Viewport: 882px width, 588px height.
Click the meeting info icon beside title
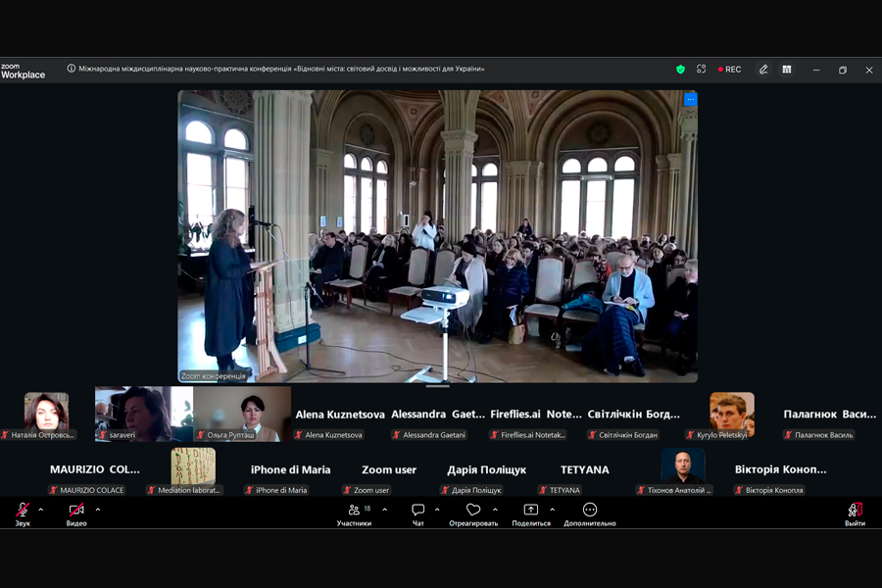pos(72,69)
